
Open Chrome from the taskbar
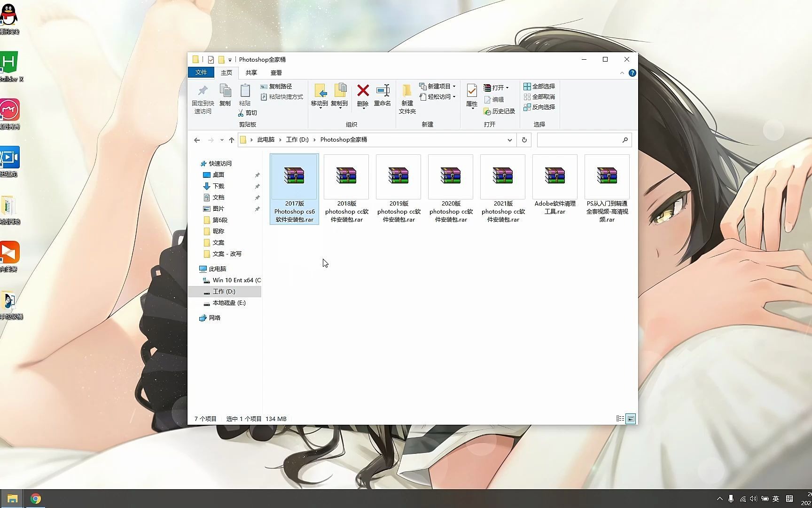pos(36,499)
